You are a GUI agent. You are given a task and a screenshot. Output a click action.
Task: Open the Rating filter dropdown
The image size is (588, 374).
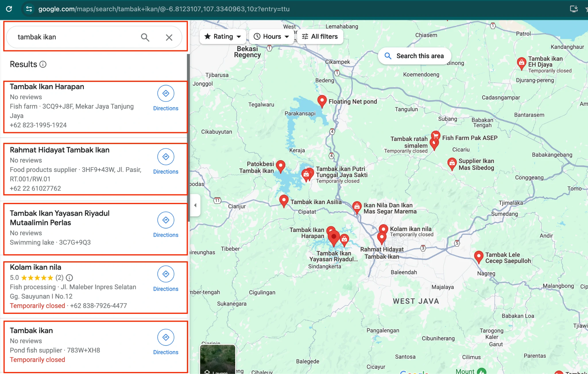coord(223,37)
